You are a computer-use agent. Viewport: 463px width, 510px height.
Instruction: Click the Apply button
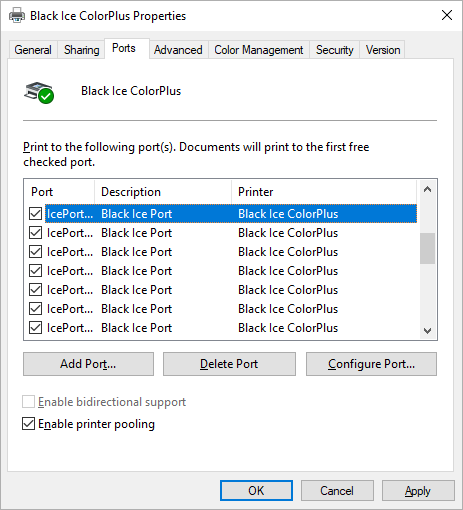click(x=418, y=491)
